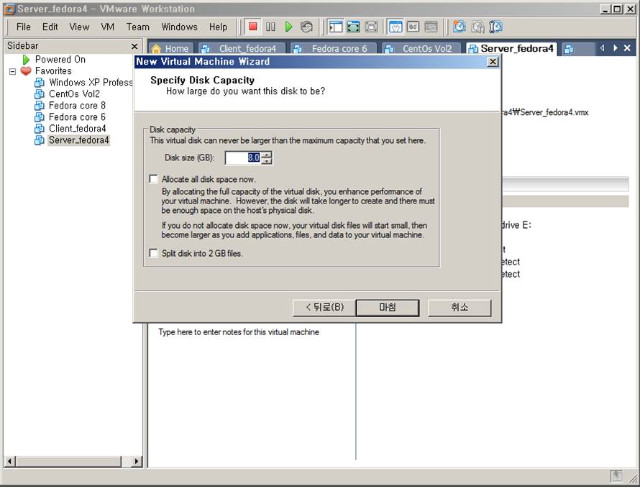This screenshot has width=640, height=487.
Task: Switch to the CentOs Vol2 tab
Action: pyautogui.click(x=422, y=49)
